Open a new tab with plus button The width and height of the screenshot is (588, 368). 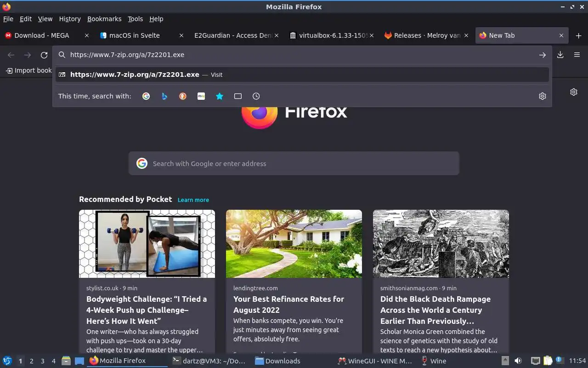coord(578,35)
